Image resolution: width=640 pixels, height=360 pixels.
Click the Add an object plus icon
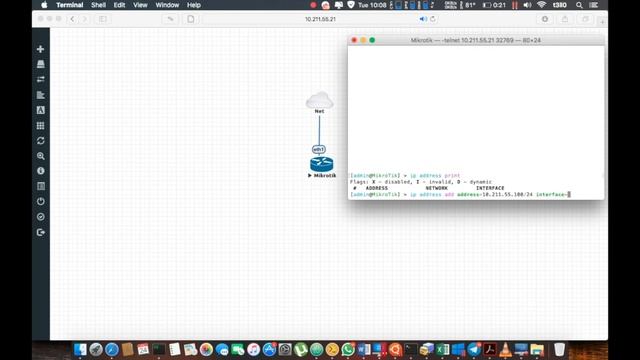[x=40, y=49]
